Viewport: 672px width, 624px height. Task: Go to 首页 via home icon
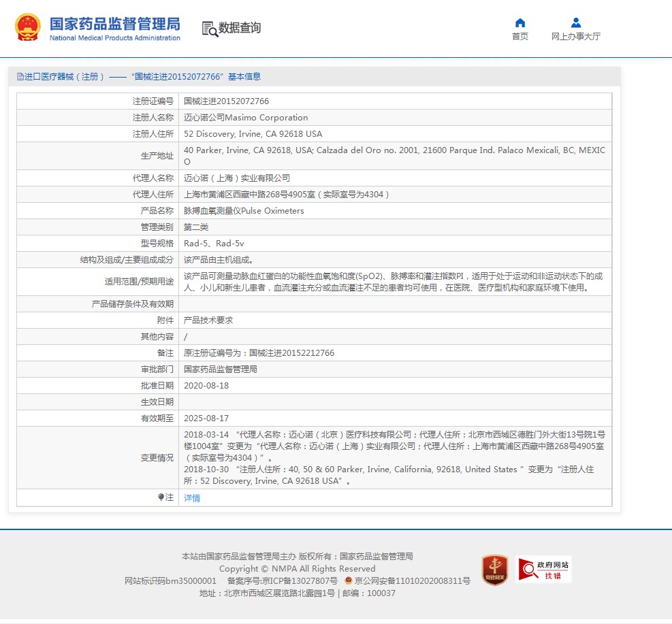(520, 22)
